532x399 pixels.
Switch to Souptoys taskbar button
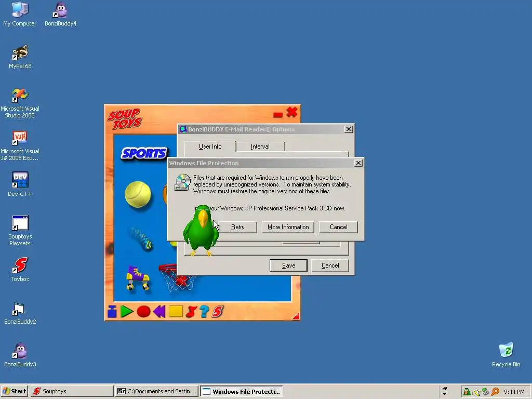[x=72, y=391]
